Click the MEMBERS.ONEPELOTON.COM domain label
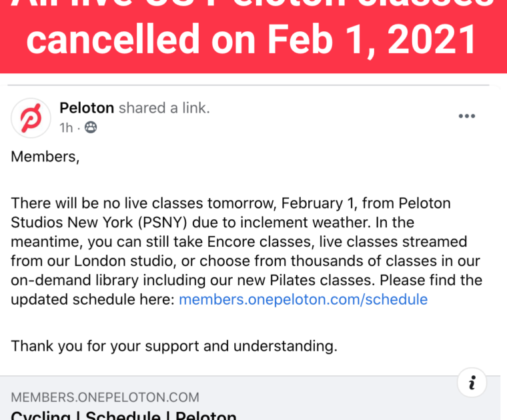The width and height of the screenshot is (507, 420). (105, 397)
